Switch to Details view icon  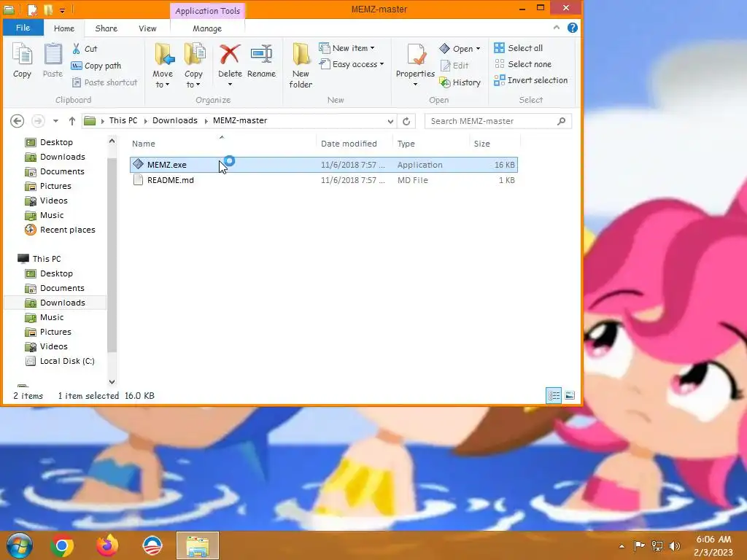pos(554,395)
